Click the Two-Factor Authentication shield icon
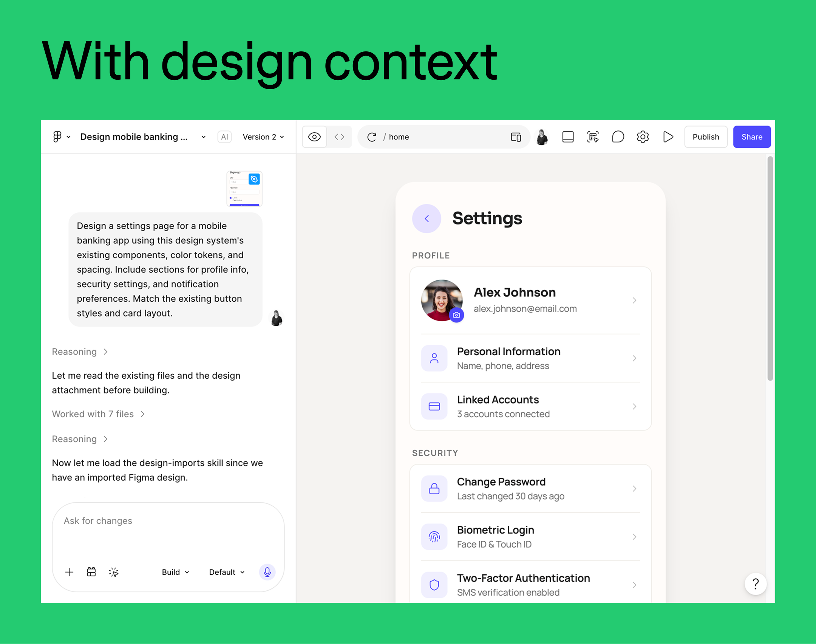 (x=434, y=585)
